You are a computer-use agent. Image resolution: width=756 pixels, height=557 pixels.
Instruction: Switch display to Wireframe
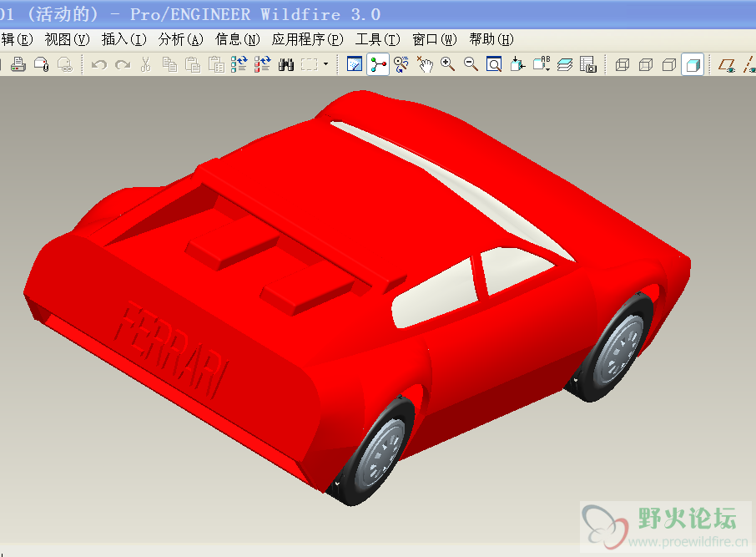622,64
